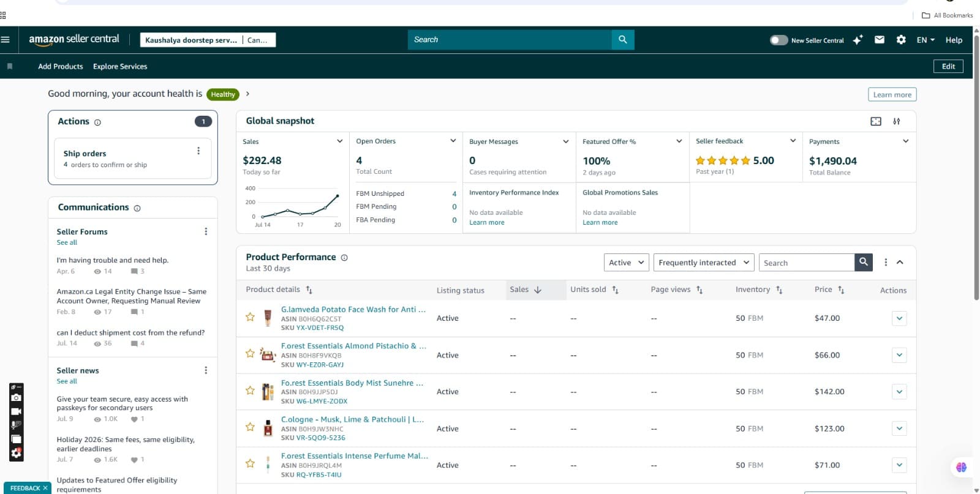Open the Explore Services menu item

coord(120,66)
